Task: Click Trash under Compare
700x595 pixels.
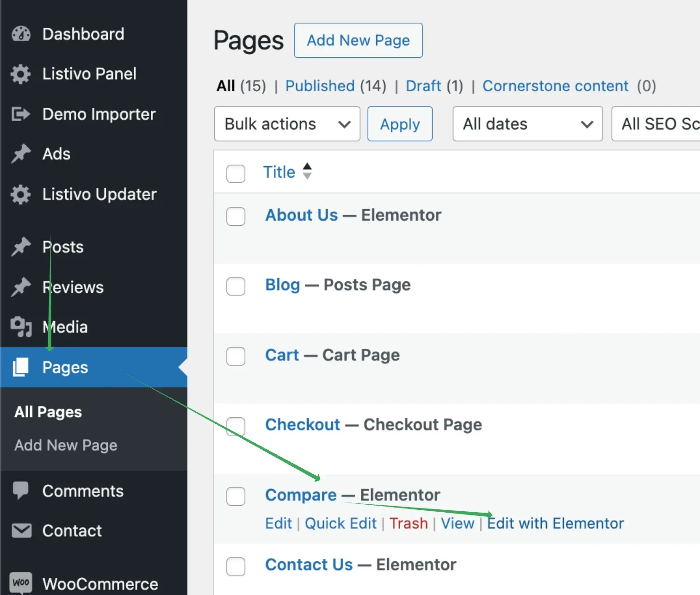Action: tap(409, 523)
